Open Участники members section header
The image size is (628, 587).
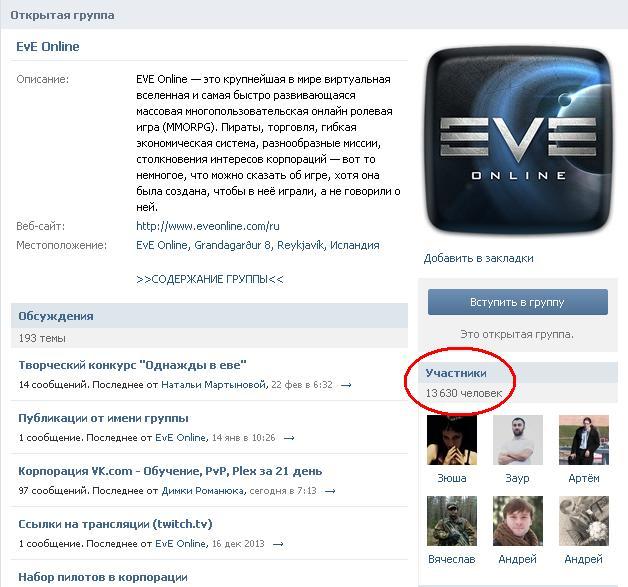[456, 373]
